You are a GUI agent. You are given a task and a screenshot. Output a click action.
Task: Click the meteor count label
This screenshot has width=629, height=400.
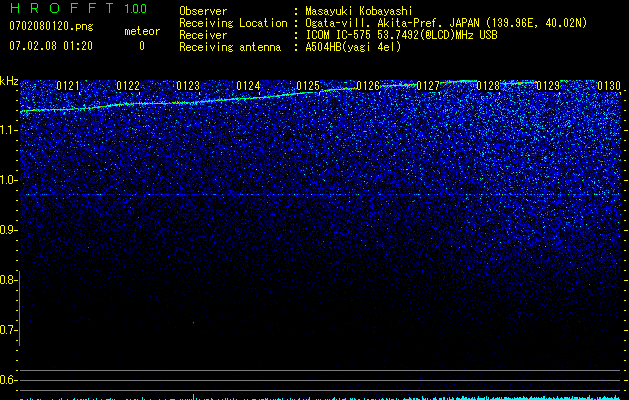(x=142, y=31)
